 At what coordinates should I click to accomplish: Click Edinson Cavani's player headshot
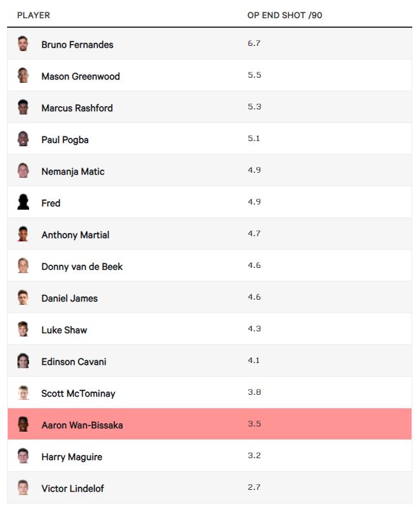point(23,361)
